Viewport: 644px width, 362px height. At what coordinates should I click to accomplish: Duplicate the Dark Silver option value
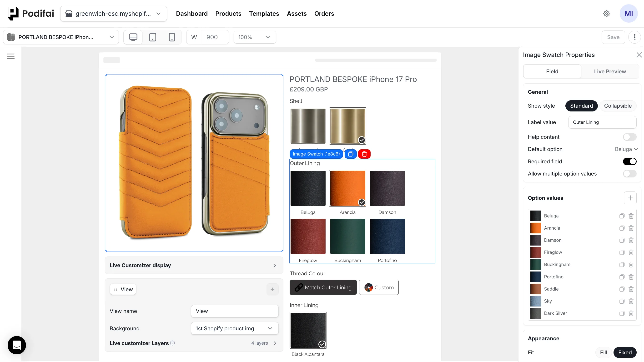coord(622,313)
